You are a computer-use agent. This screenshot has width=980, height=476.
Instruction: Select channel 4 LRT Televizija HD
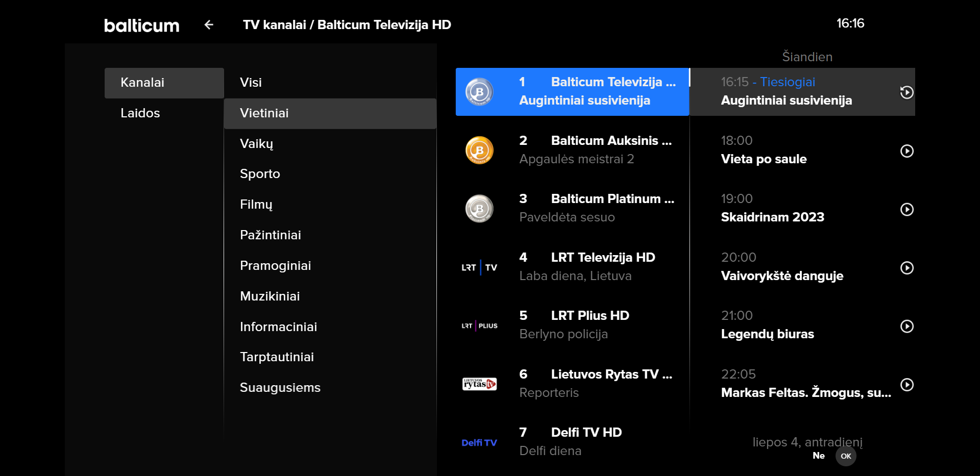572,267
